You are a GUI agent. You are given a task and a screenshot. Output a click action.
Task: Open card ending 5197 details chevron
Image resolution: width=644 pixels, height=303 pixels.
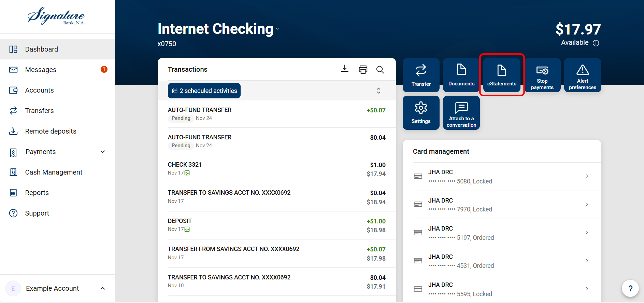coord(587,232)
